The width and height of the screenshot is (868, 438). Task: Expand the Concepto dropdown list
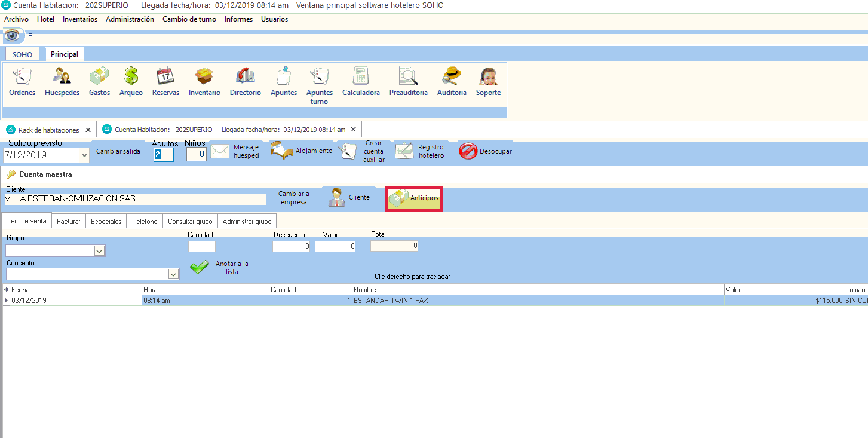pos(173,274)
